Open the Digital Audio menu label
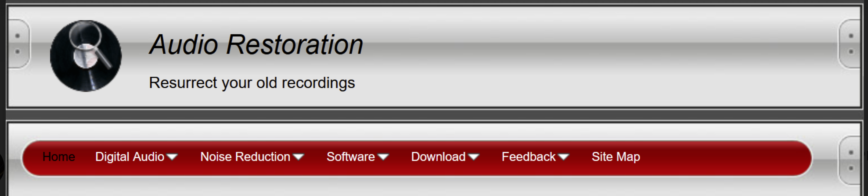Screen dimensions: 868x196 [130, 157]
